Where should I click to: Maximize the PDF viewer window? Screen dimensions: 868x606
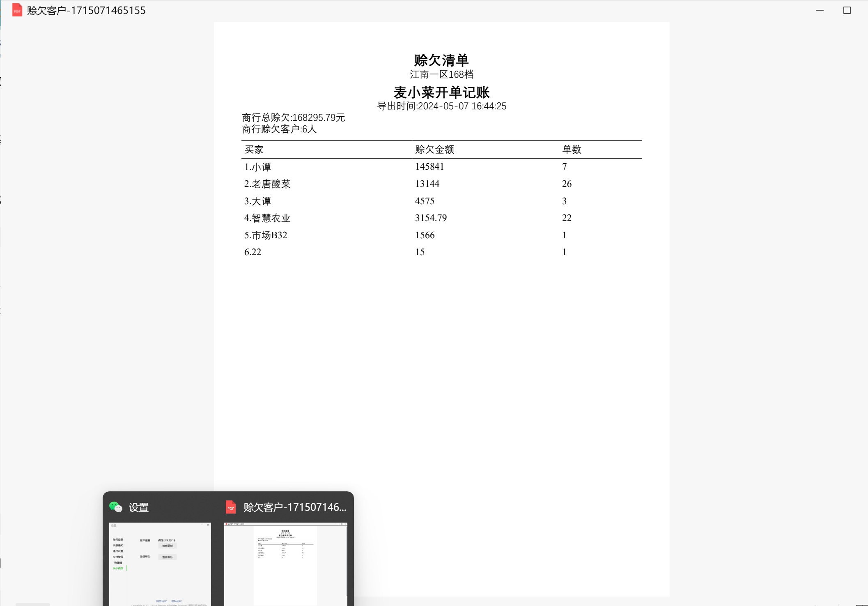(847, 10)
